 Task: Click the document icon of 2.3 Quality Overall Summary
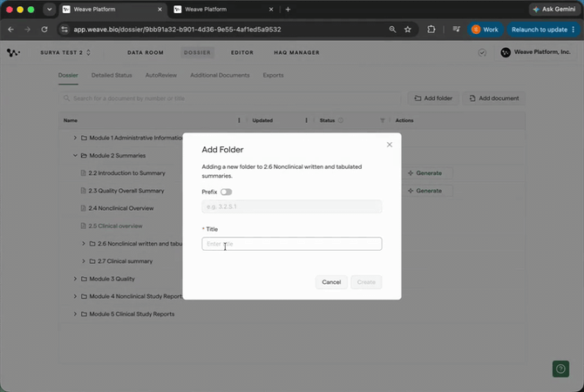coord(84,191)
